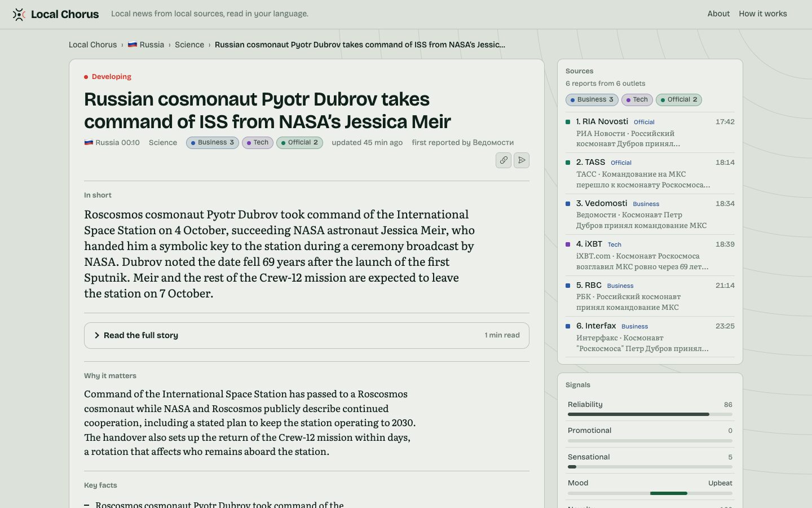The image size is (812, 508).
Task: Click the red Developing status label
Action: (x=108, y=77)
